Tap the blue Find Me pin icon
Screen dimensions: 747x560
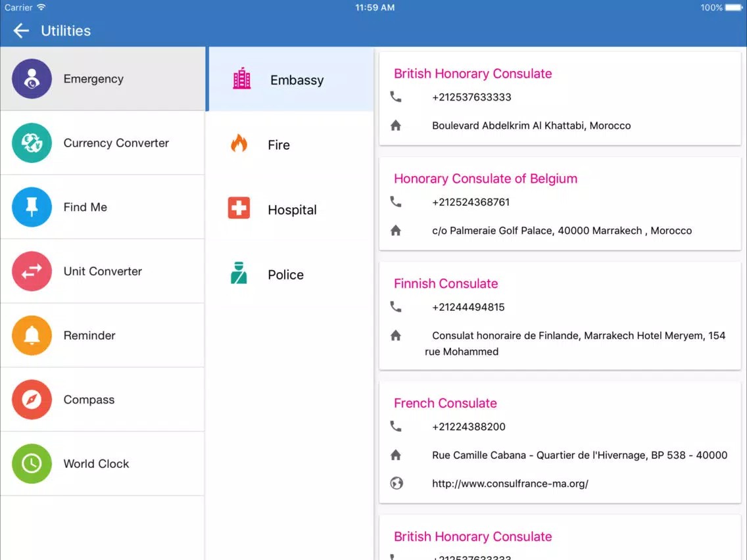pyautogui.click(x=32, y=207)
